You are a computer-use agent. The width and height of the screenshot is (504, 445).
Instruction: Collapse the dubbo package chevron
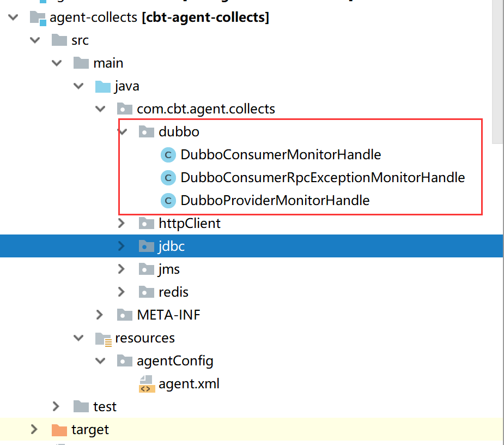pyautogui.click(x=123, y=131)
